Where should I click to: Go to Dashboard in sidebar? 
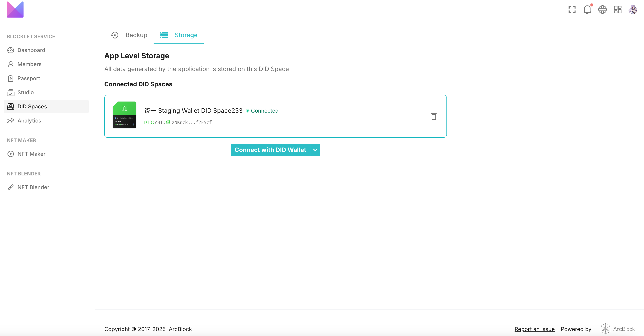[x=31, y=50]
